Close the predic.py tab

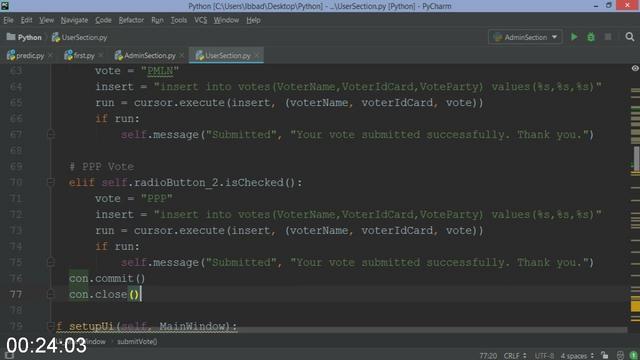(x=50, y=55)
